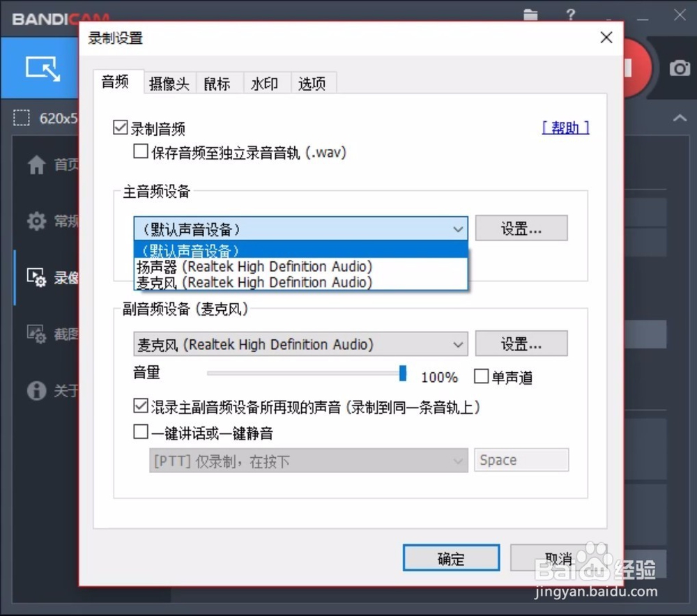Click the dashed rectangle area size icon
The width and height of the screenshot is (697, 616).
pos(22,118)
